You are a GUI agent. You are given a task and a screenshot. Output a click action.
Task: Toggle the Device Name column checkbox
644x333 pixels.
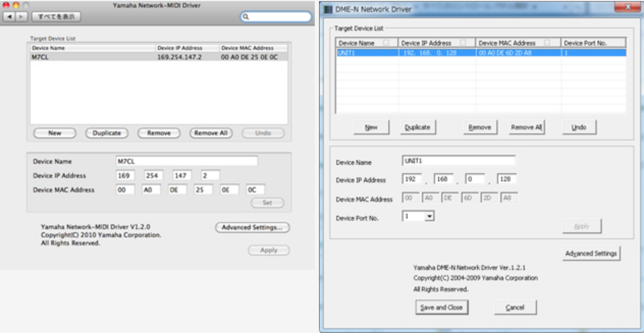coord(386,43)
